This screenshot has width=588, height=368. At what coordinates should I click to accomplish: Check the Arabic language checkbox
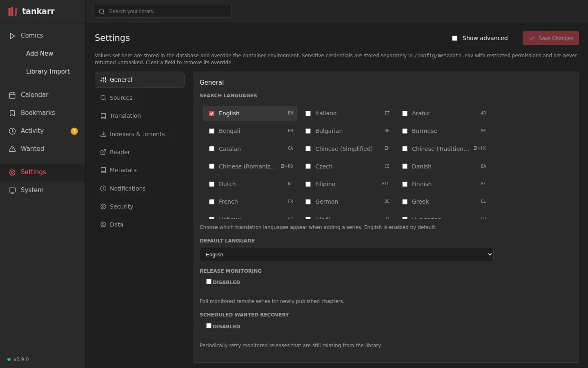point(405,114)
